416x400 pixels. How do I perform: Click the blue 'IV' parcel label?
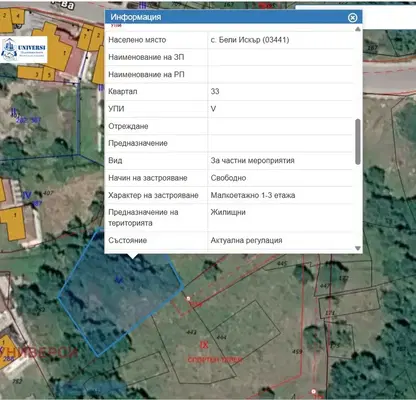tap(27, 195)
